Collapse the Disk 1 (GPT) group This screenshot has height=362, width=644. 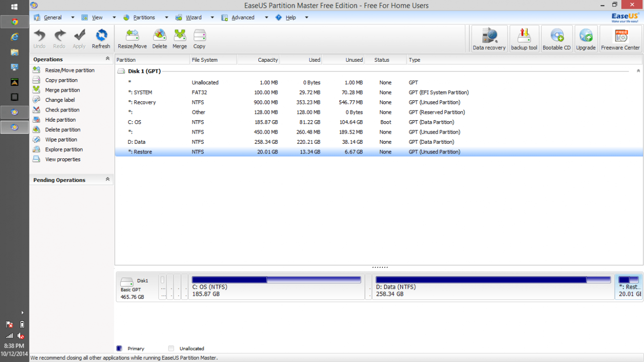click(x=638, y=71)
